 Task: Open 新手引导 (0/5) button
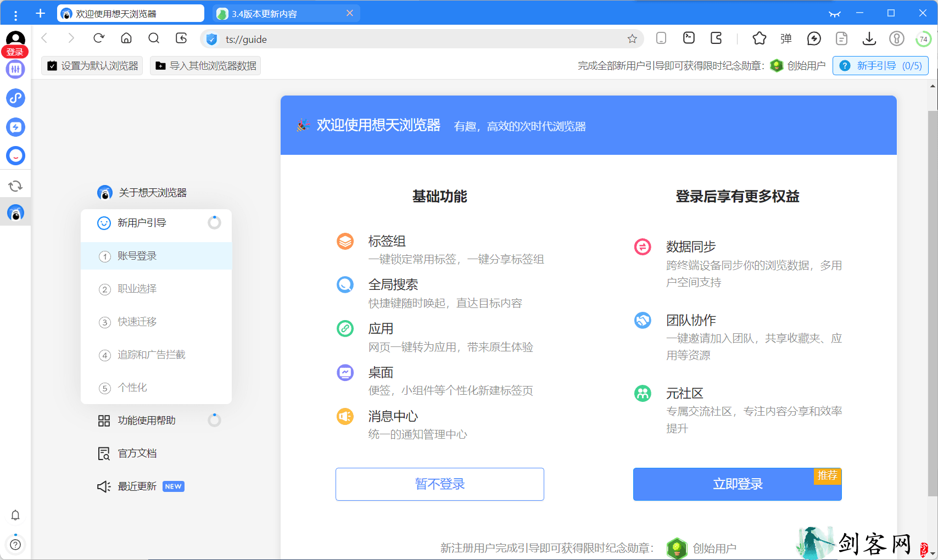(x=880, y=66)
